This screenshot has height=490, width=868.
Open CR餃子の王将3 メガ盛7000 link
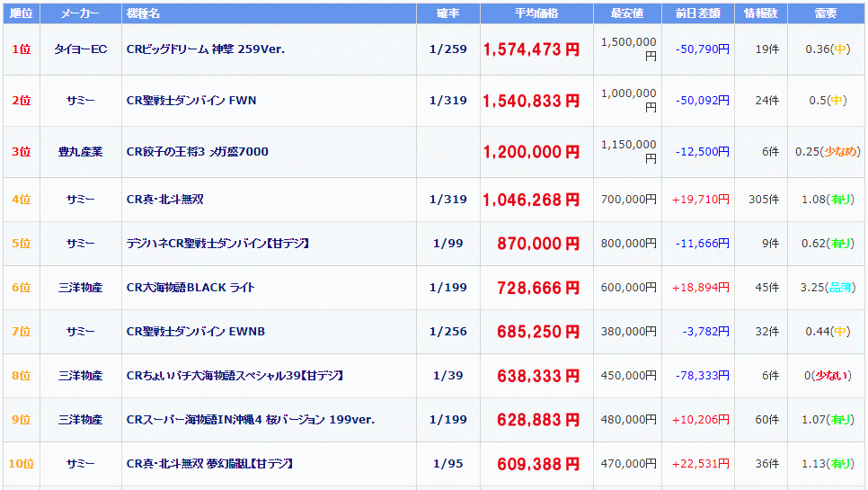tap(198, 152)
